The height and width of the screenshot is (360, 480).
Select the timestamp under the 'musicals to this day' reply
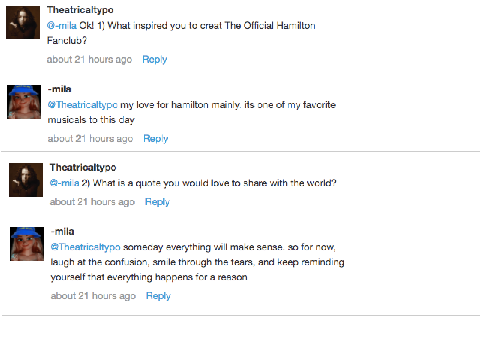[91, 139]
